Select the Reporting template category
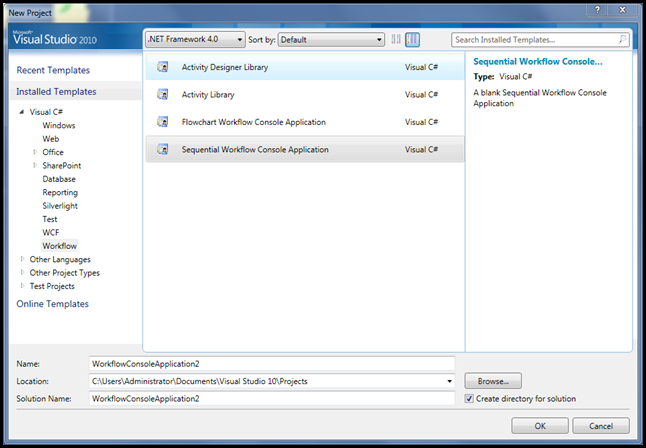The height and width of the screenshot is (448, 646). point(60,192)
